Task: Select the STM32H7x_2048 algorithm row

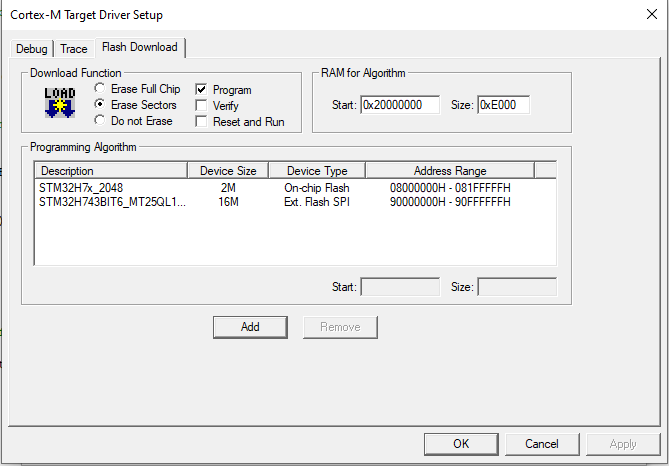Action: click(x=295, y=188)
